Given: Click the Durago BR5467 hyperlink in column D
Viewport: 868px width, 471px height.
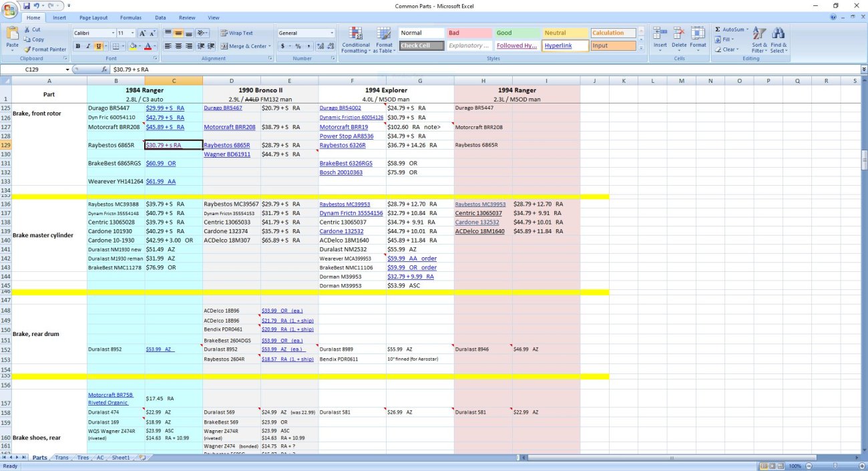Looking at the screenshot, I should (x=223, y=108).
